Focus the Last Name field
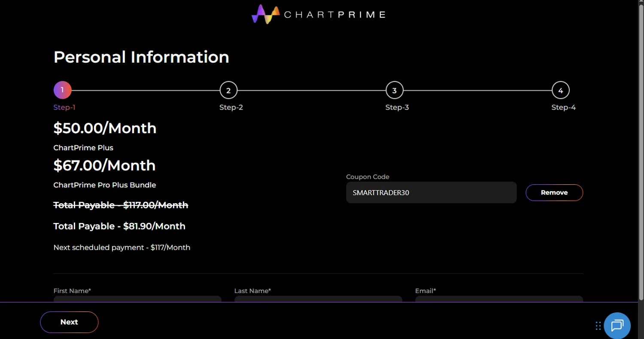 [x=318, y=299]
